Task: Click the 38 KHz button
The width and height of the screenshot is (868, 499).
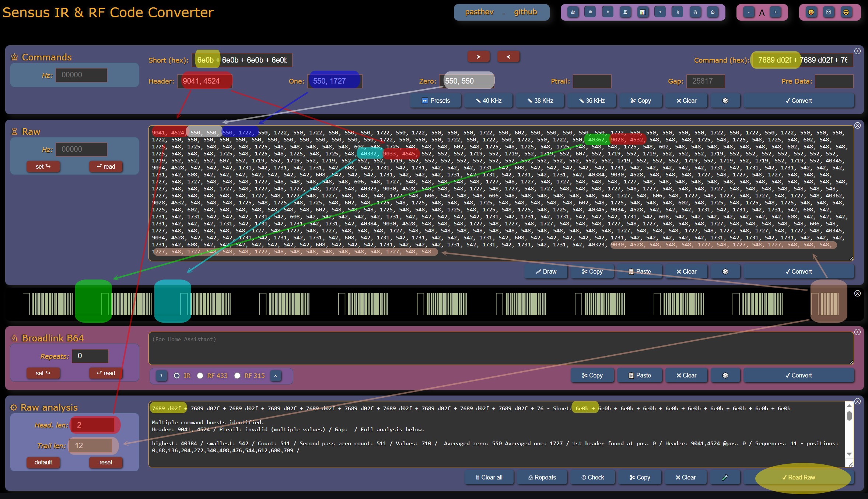Action: (x=540, y=101)
